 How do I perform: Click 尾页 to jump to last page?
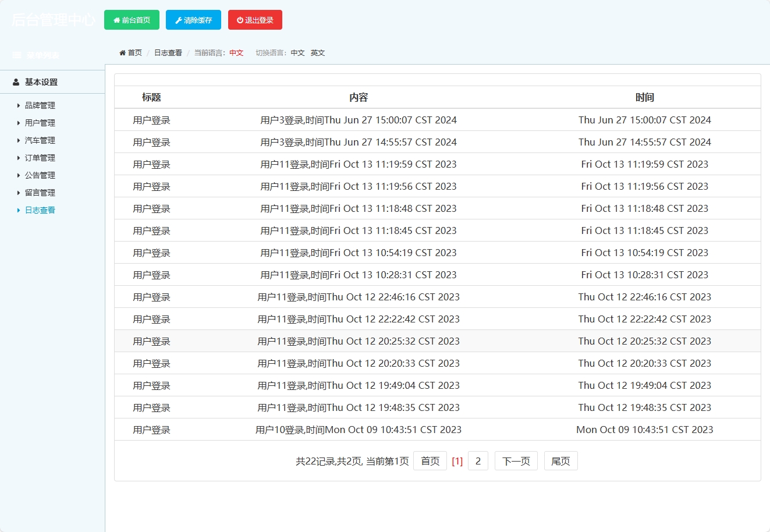tap(560, 460)
